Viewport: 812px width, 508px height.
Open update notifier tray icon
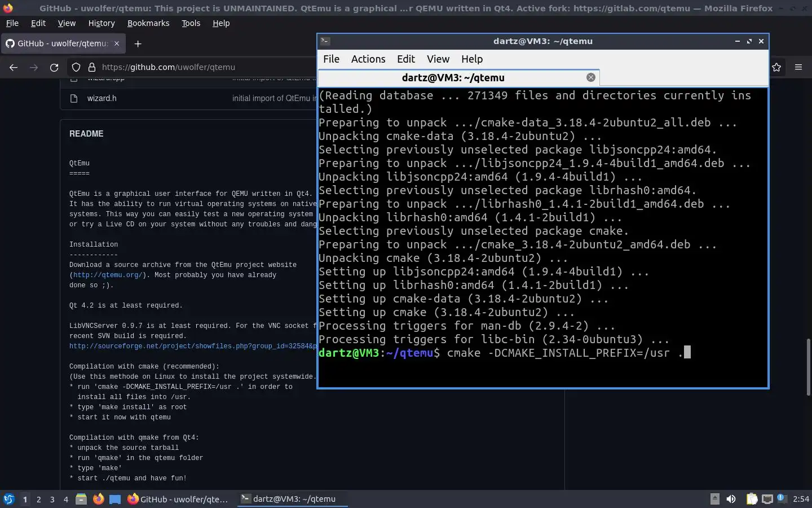pyautogui.click(x=782, y=498)
